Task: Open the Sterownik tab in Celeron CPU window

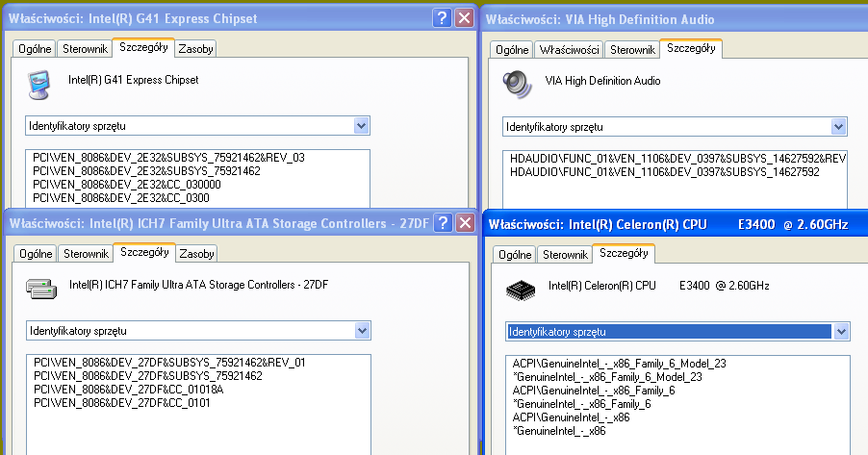Action: [565, 255]
